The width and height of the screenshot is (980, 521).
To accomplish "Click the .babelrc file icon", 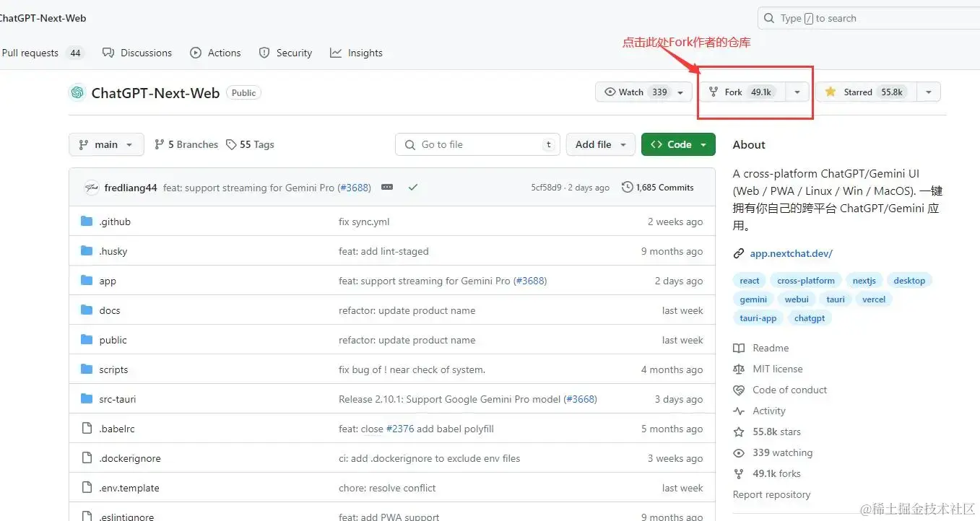I will [x=87, y=429].
